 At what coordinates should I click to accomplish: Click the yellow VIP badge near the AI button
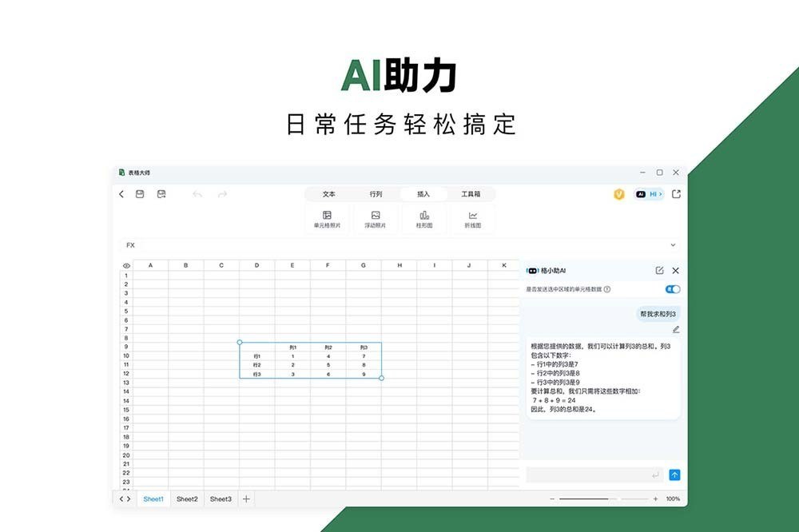click(x=619, y=193)
